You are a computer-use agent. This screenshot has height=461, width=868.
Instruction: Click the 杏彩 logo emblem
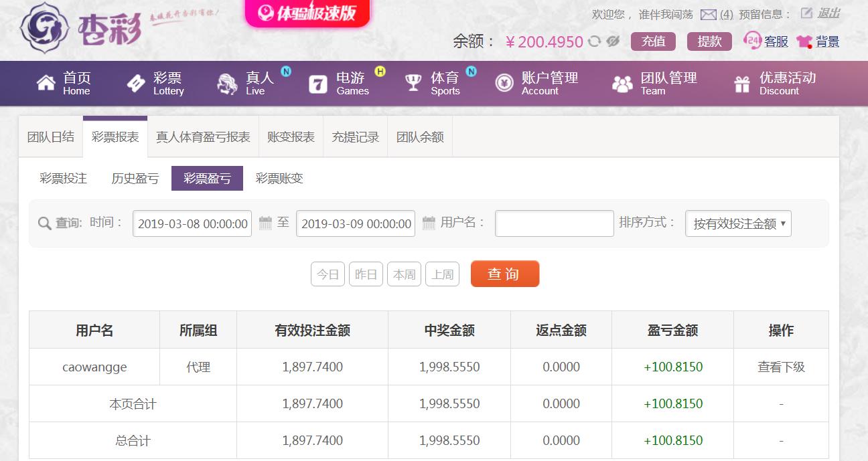(x=46, y=27)
